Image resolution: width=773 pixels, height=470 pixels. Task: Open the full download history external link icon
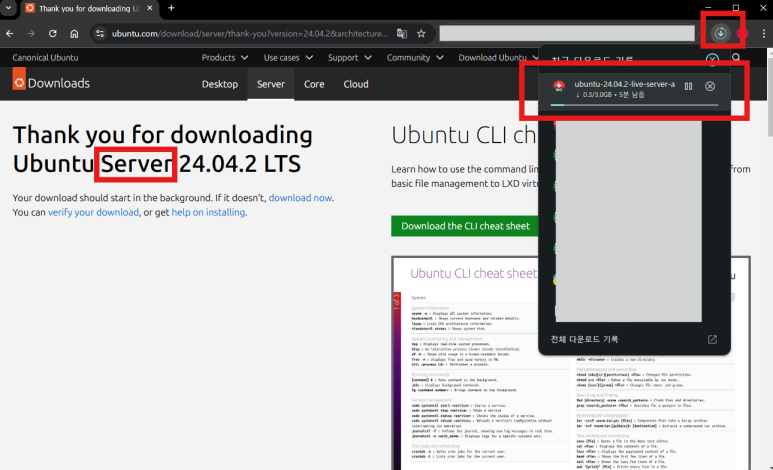tap(712, 339)
